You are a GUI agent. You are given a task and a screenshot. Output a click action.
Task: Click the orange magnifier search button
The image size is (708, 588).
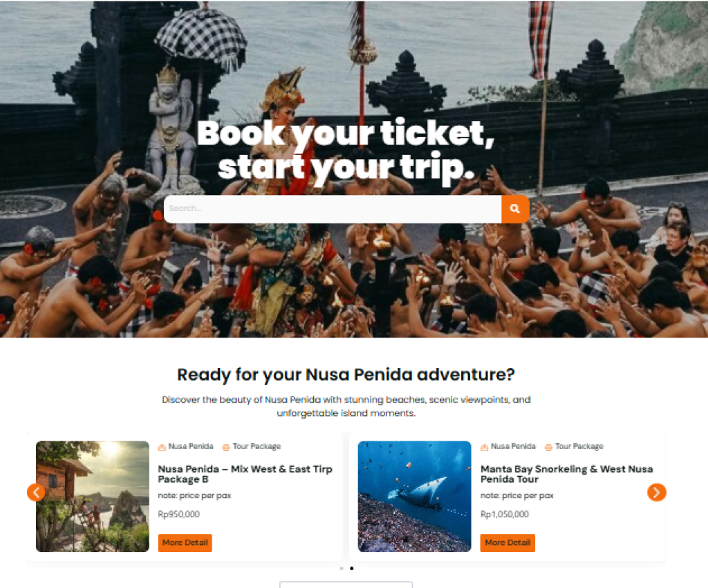tap(515, 209)
